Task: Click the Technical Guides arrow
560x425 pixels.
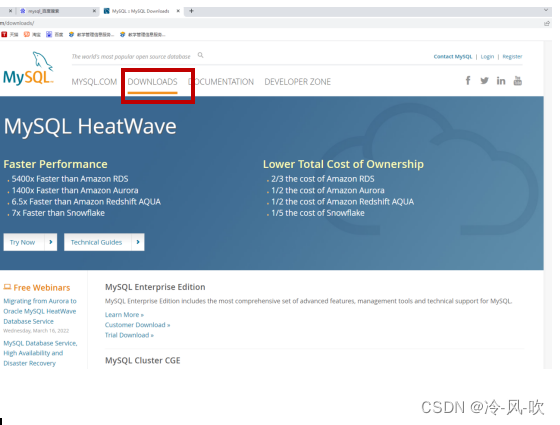Action: pos(138,242)
